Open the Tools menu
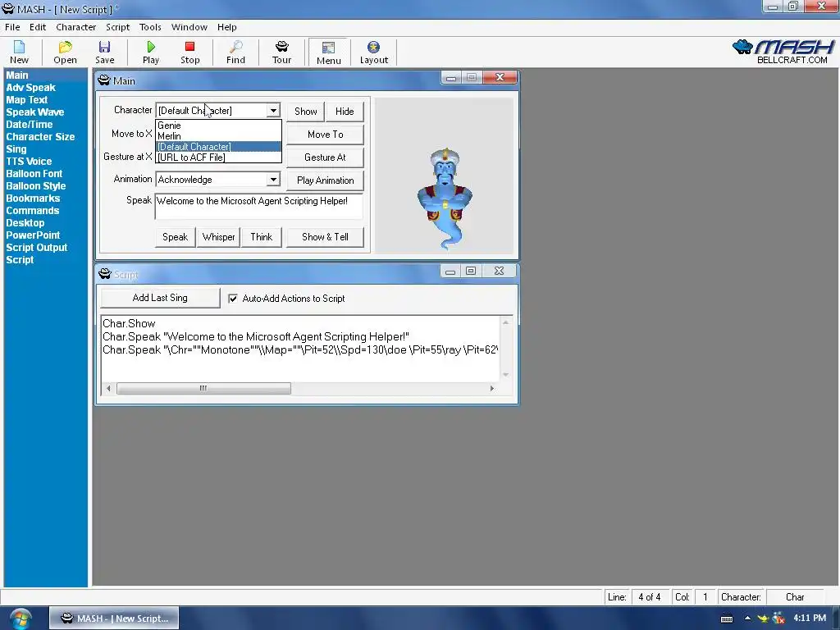 pos(150,27)
